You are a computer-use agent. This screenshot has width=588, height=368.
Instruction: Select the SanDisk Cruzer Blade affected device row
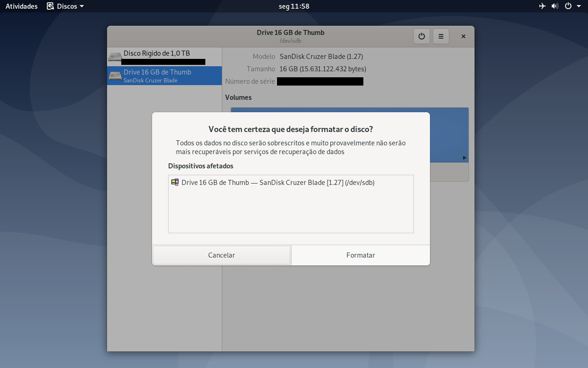(291, 182)
